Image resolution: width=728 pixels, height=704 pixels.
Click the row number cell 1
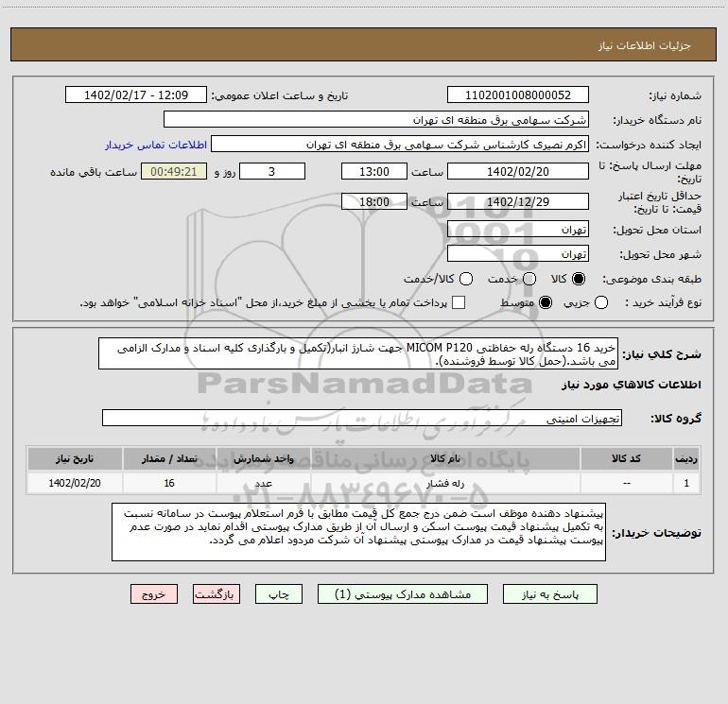686,483
